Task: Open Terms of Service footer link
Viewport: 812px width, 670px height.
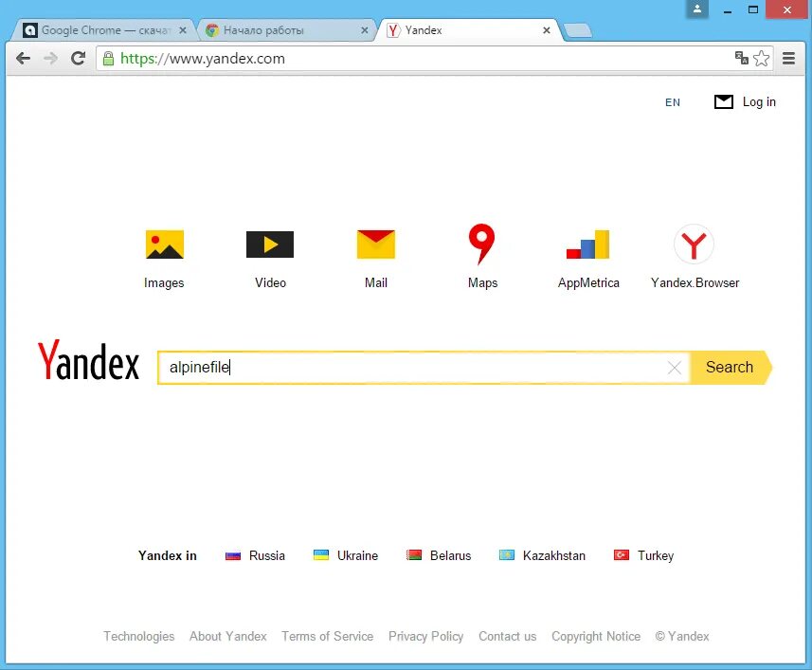Action: click(327, 636)
